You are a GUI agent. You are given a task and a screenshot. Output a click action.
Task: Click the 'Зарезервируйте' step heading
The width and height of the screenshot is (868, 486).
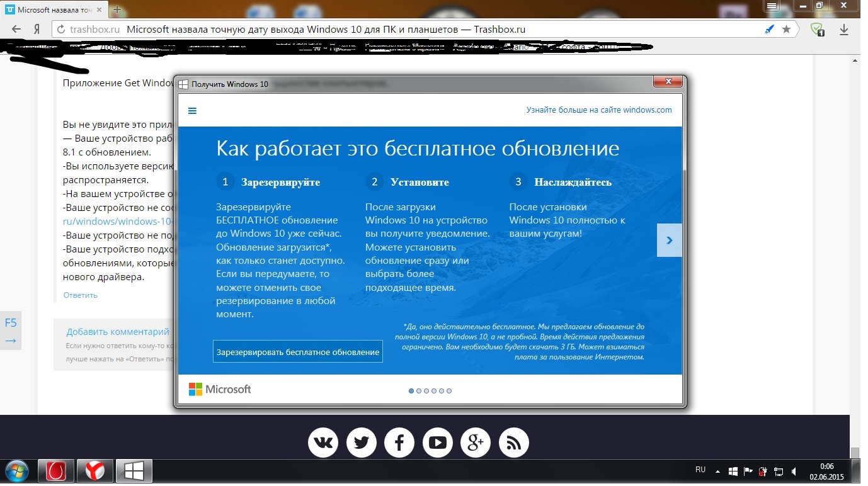[280, 183]
